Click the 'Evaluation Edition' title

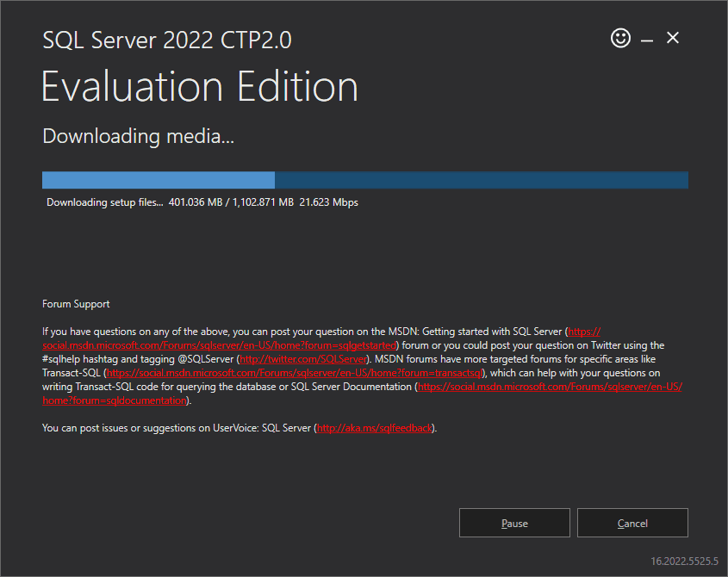point(200,87)
